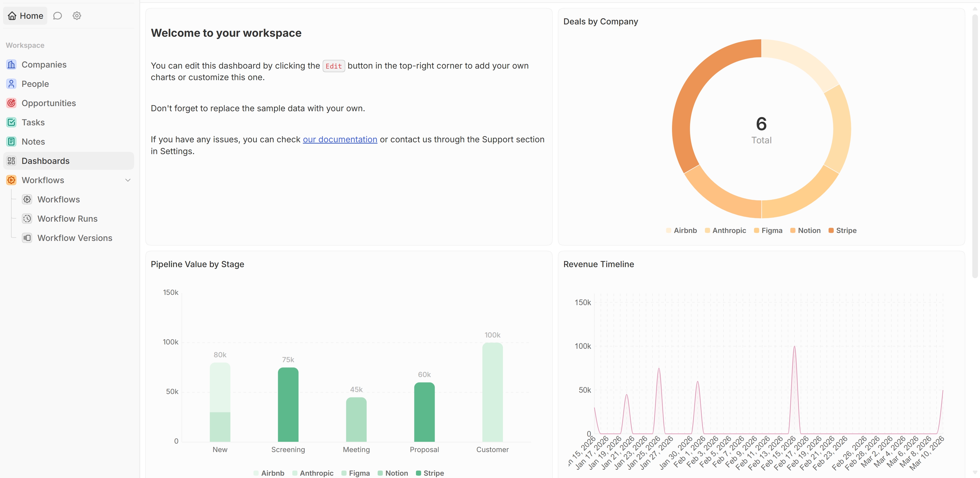This screenshot has width=980, height=478.
Task: Select Dashboards in the sidebar
Action: point(68,161)
